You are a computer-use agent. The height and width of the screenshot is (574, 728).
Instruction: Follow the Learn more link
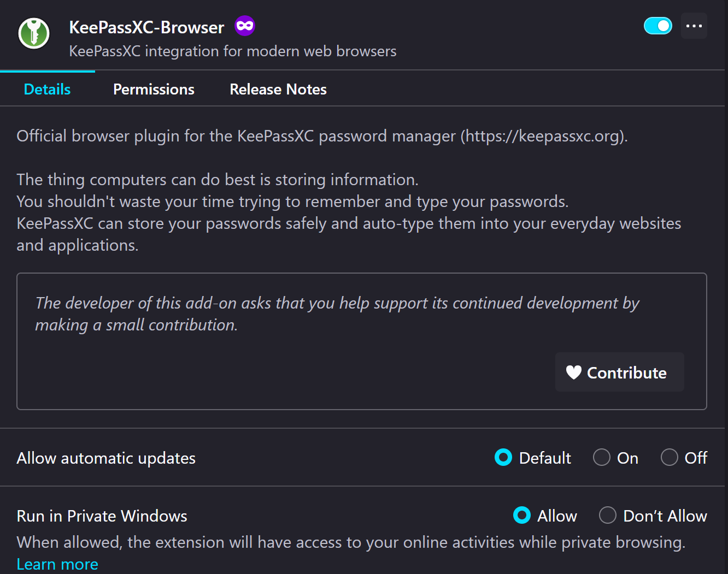pos(57,564)
